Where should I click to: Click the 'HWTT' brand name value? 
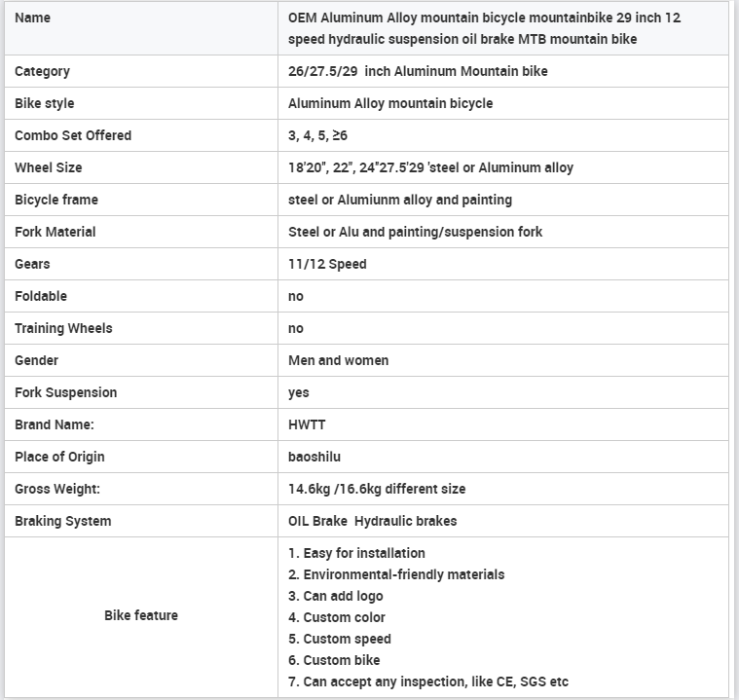[307, 424]
